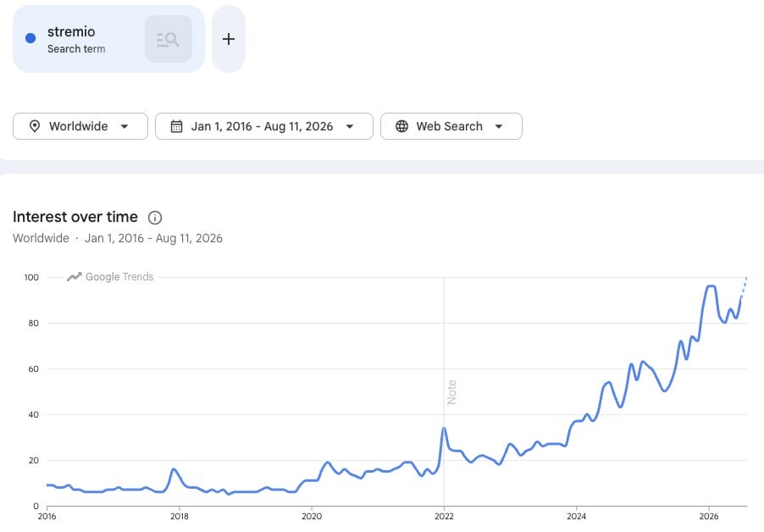Click the 20 y-axis label
The height and width of the screenshot is (532, 764).
coord(33,460)
